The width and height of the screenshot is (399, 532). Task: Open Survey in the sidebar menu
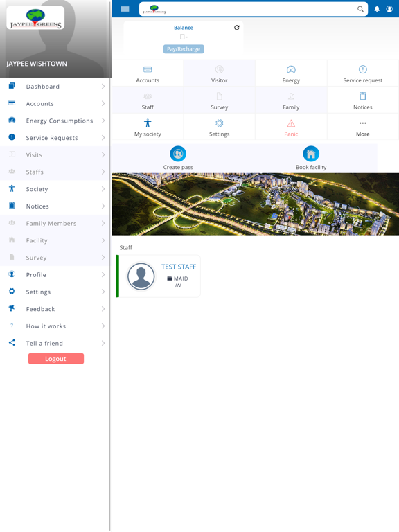click(55, 257)
